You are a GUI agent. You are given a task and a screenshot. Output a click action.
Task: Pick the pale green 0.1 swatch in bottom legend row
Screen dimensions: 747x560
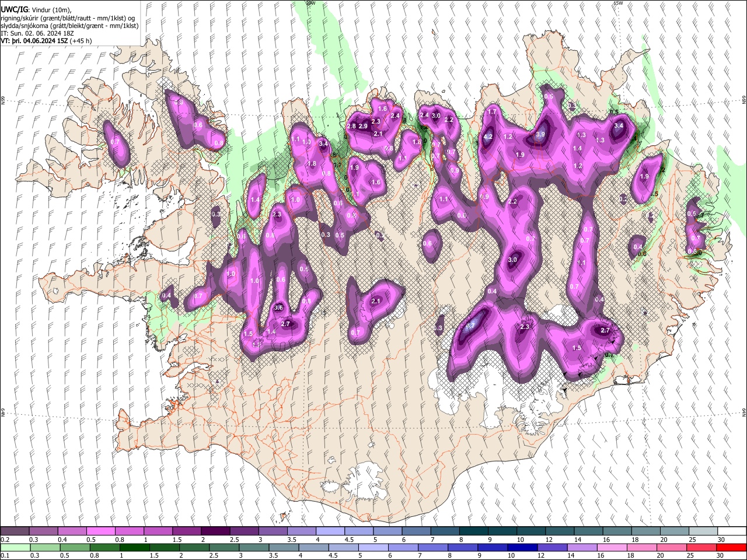[15, 547]
